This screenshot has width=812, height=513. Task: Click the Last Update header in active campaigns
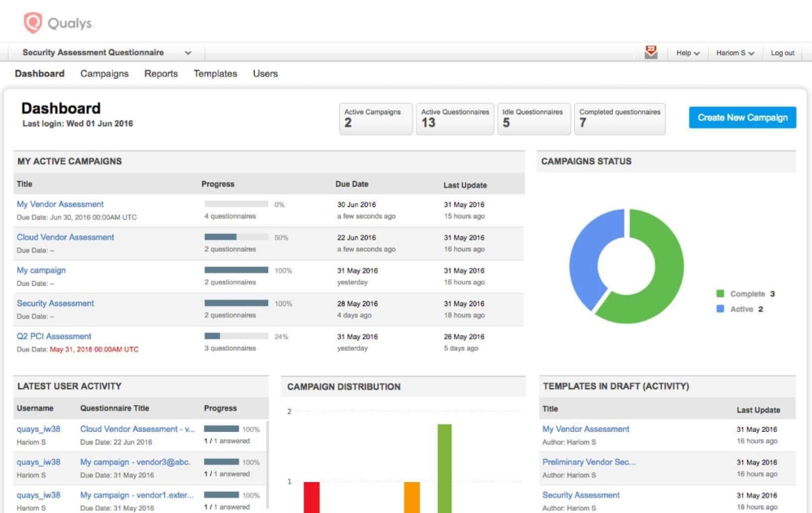pos(465,185)
